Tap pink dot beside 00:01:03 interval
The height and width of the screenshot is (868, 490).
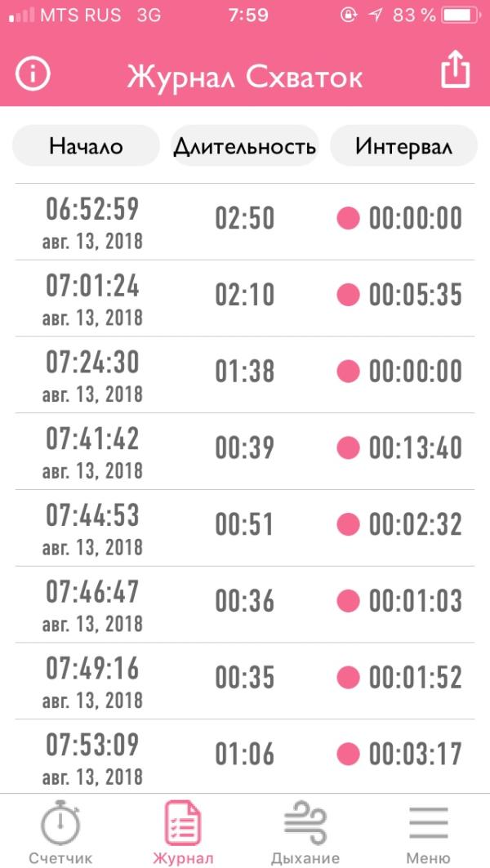click(348, 601)
